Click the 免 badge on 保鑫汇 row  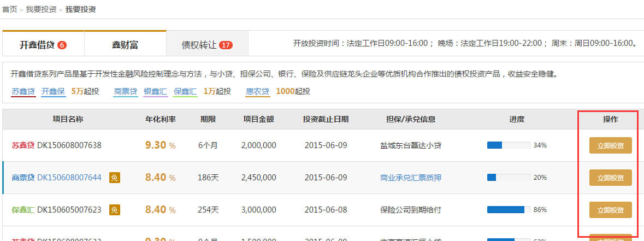114,209
